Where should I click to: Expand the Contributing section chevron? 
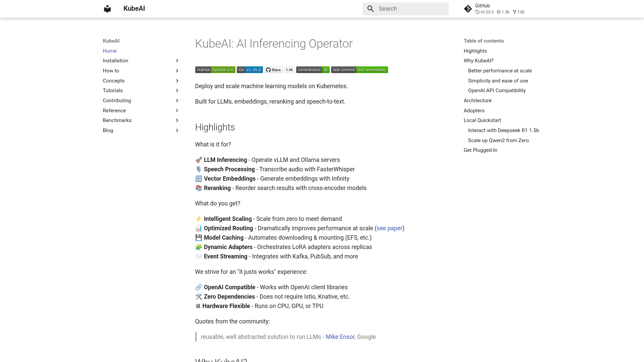tap(177, 101)
